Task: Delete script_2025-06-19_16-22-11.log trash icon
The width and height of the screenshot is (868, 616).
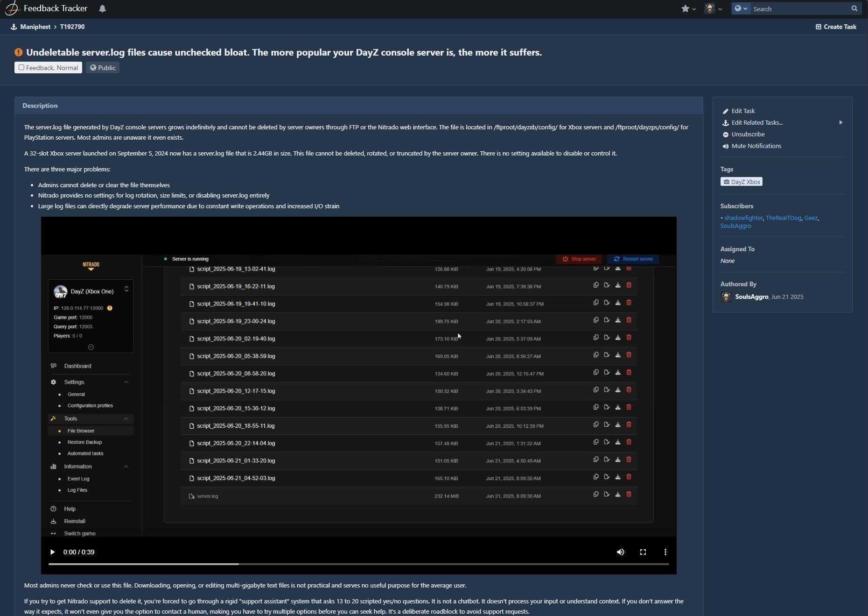Action: point(629,285)
